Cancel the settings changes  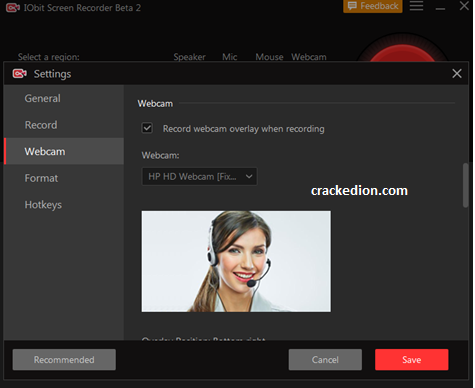(x=325, y=360)
